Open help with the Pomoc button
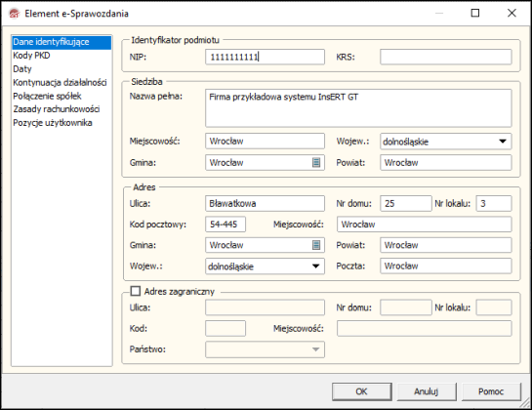The width and height of the screenshot is (532, 410). point(491,391)
